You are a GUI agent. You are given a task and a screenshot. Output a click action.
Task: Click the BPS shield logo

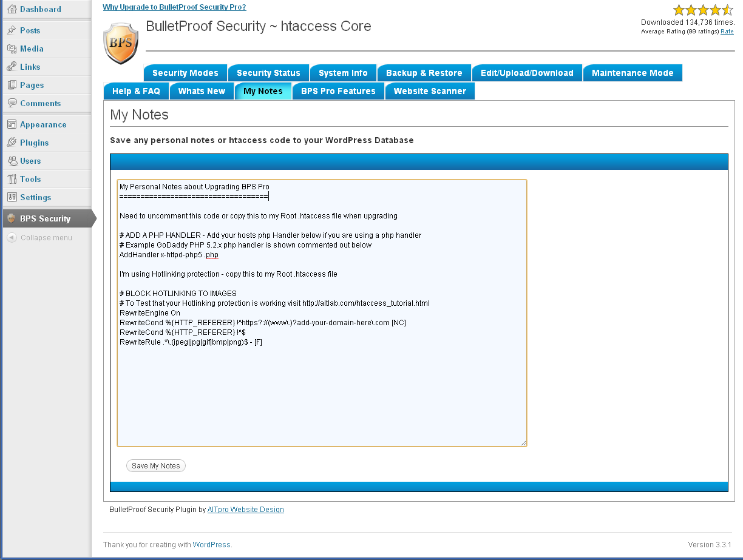(x=121, y=43)
